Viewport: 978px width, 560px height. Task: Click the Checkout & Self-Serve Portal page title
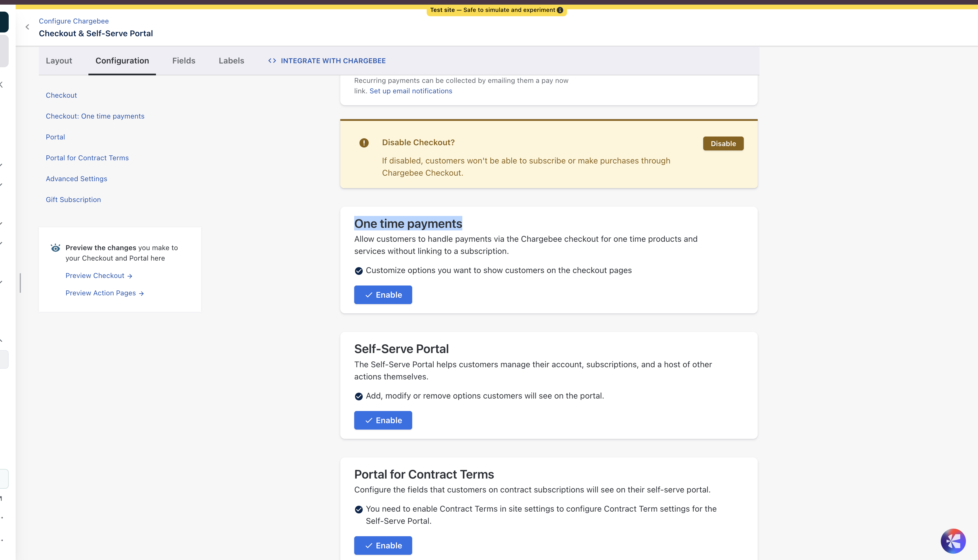[x=96, y=33]
